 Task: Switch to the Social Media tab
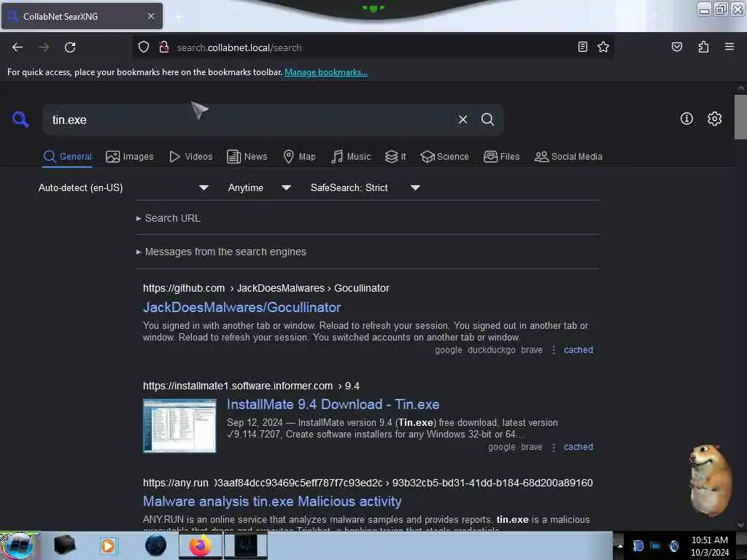click(568, 157)
